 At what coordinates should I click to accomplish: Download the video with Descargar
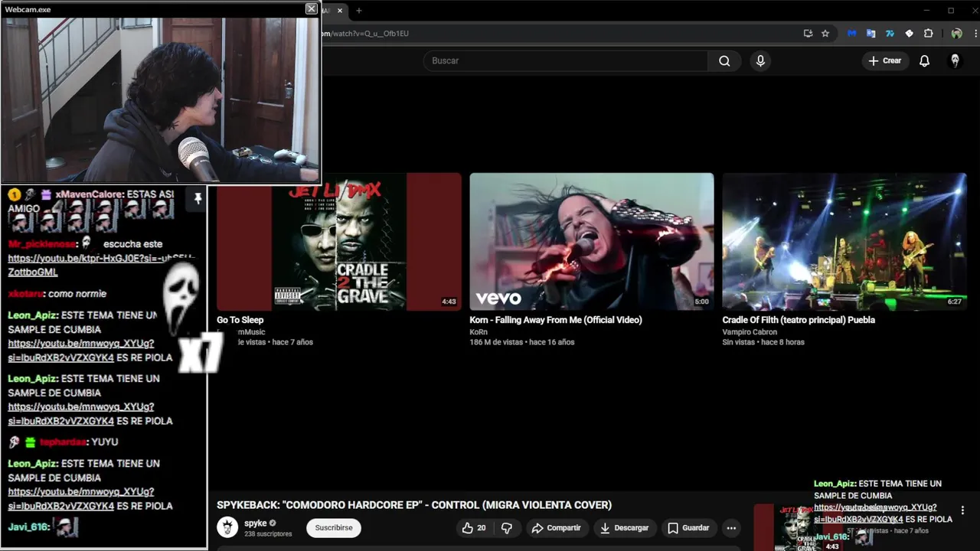pos(624,527)
